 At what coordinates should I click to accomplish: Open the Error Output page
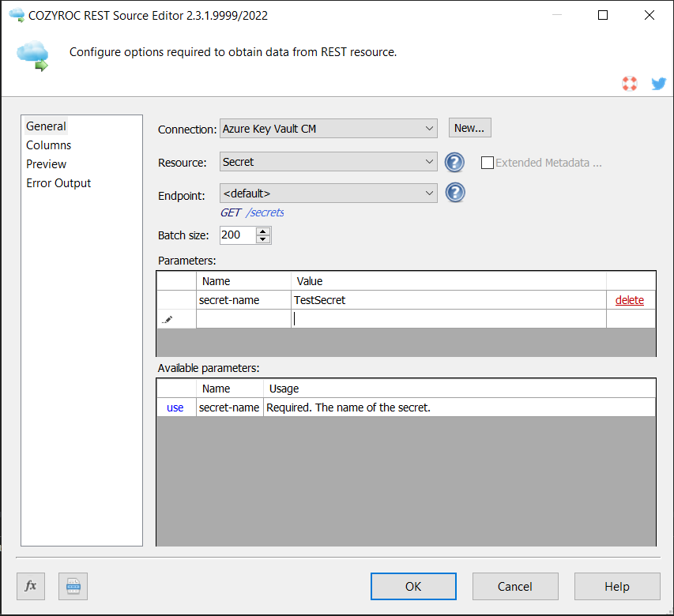click(x=58, y=183)
